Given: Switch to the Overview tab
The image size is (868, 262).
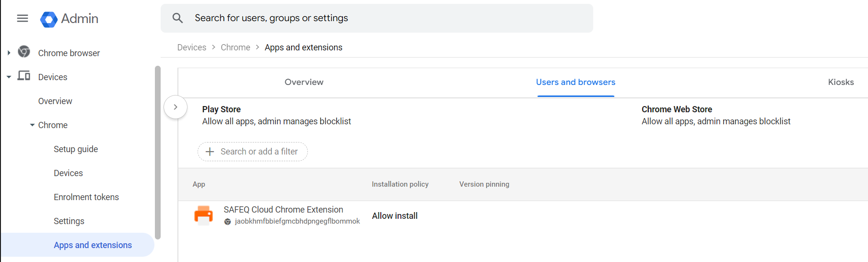Looking at the screenshot, I should tap(304, 82).
